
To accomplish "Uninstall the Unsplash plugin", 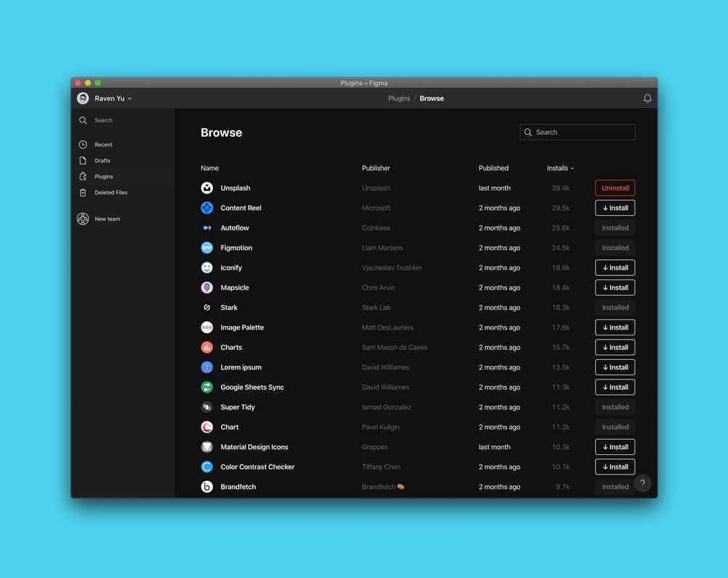I will pos(615,188).
